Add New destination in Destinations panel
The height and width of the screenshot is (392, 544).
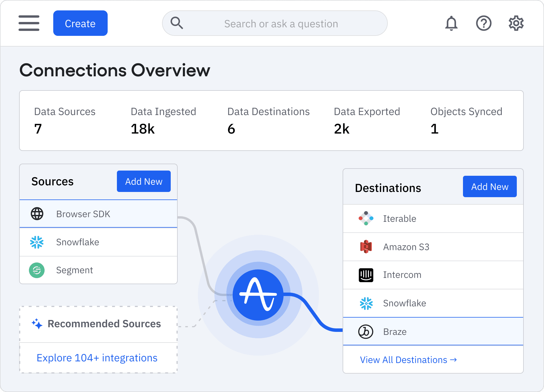pos(490,186)
